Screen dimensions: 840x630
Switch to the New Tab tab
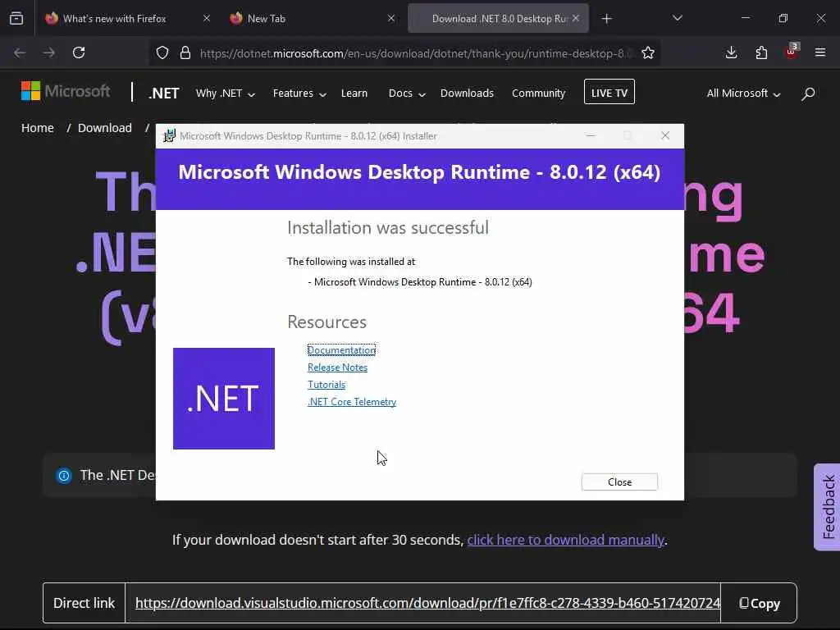(x=311, y=18)
